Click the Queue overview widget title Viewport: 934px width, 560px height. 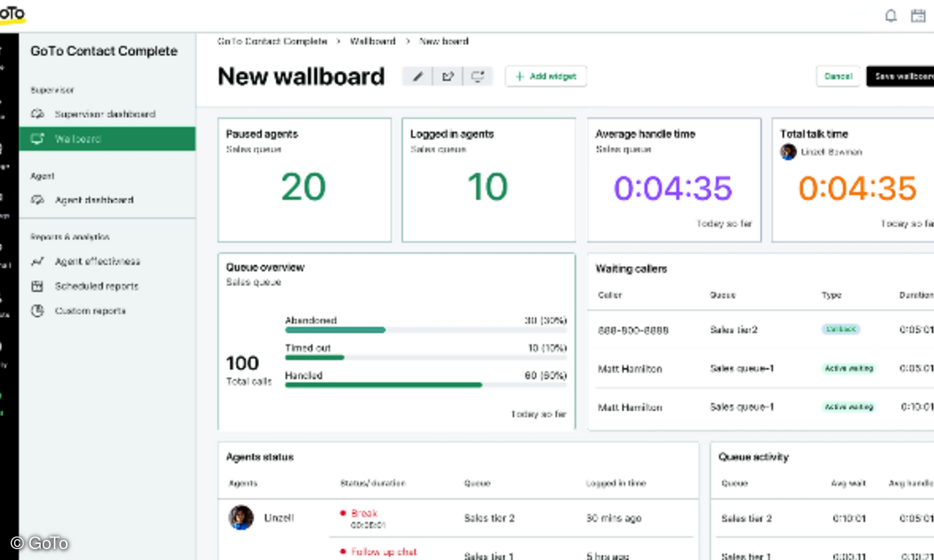(x=265, y=268)
